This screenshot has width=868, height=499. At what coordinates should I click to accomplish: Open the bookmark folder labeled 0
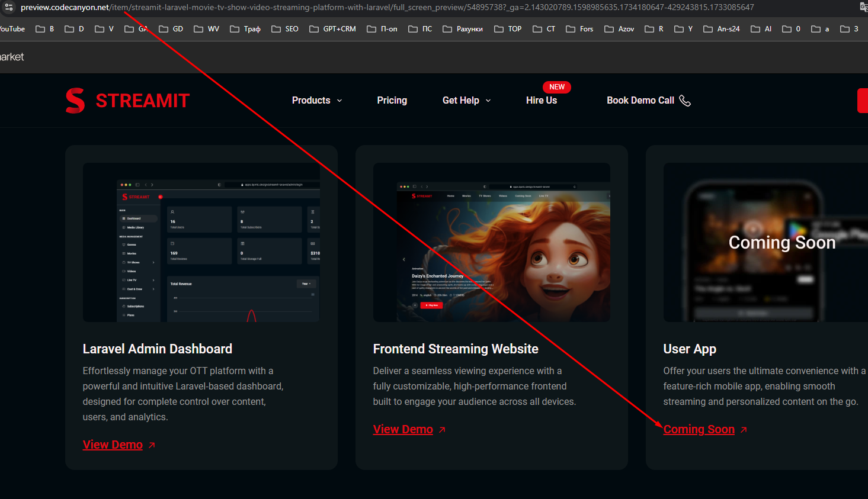click(792, 28)
